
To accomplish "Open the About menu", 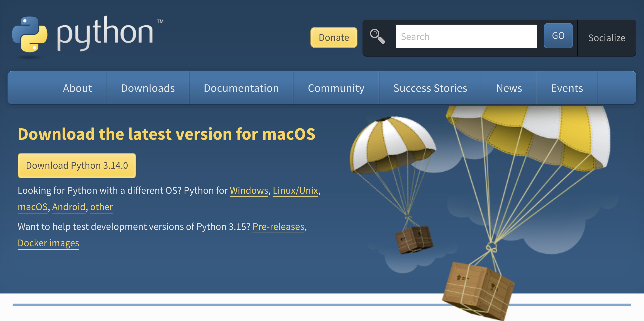I will coord(77,88).
